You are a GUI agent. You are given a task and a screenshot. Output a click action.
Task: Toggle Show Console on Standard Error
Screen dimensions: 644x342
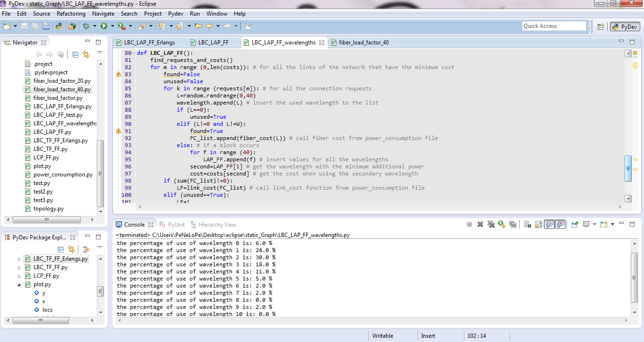tap(560, 224)
